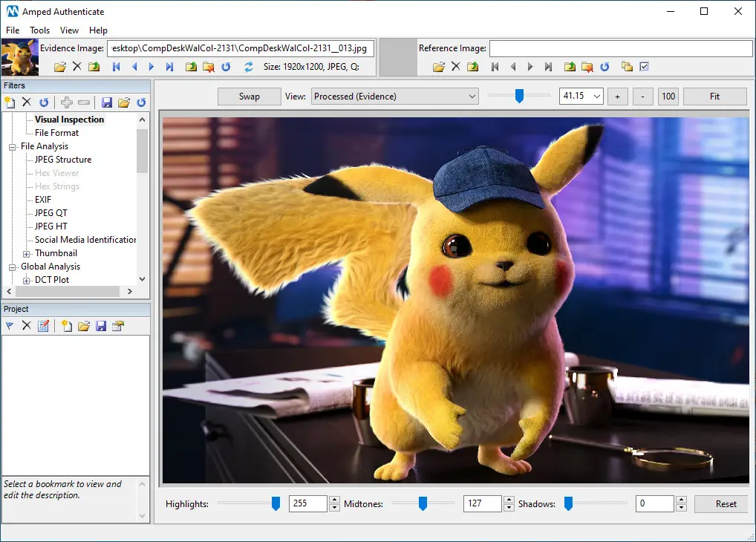
Task: Click the Shadows slider handle
Action: (x=568, y=503)
